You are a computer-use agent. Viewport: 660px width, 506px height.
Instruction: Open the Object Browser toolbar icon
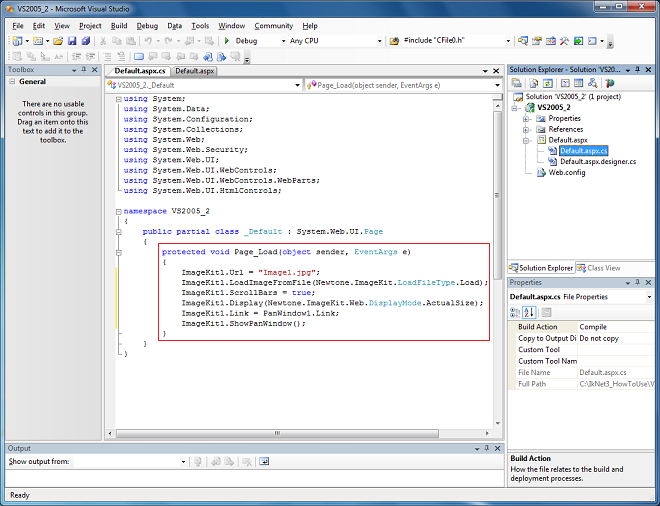coord(551,41)
